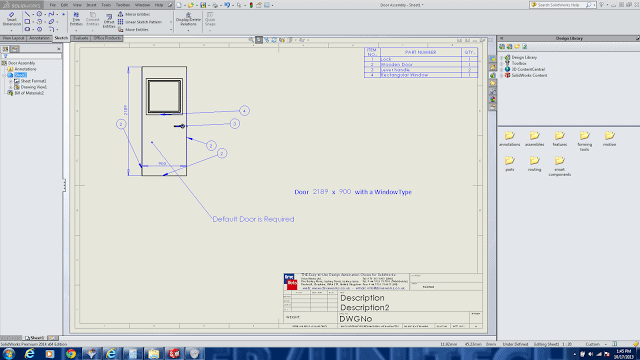Click Add File Location icon in Design Library
This screenshot has width=640, height=360.
tap(509, 47)
